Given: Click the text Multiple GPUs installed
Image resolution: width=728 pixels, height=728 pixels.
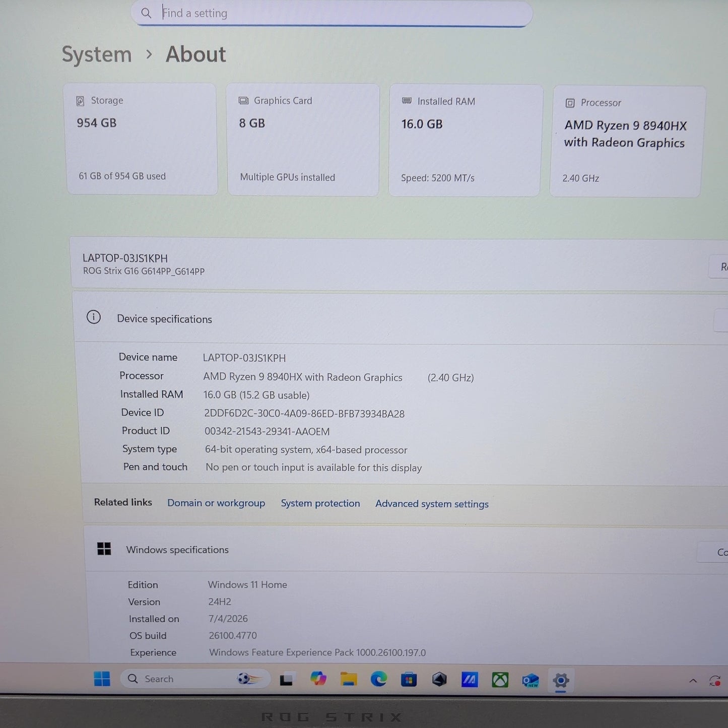Looking at the screenshot, I should click(288, 177).
